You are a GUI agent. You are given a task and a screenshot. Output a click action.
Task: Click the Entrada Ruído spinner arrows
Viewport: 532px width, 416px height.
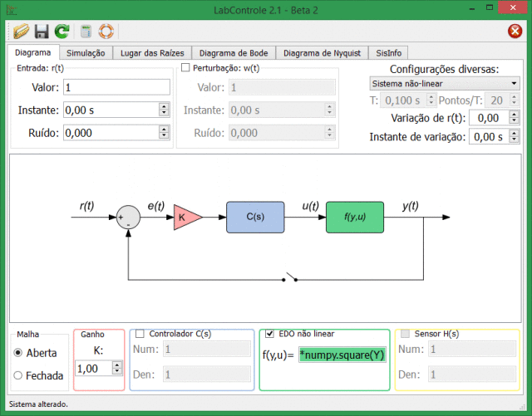point(164,133)
